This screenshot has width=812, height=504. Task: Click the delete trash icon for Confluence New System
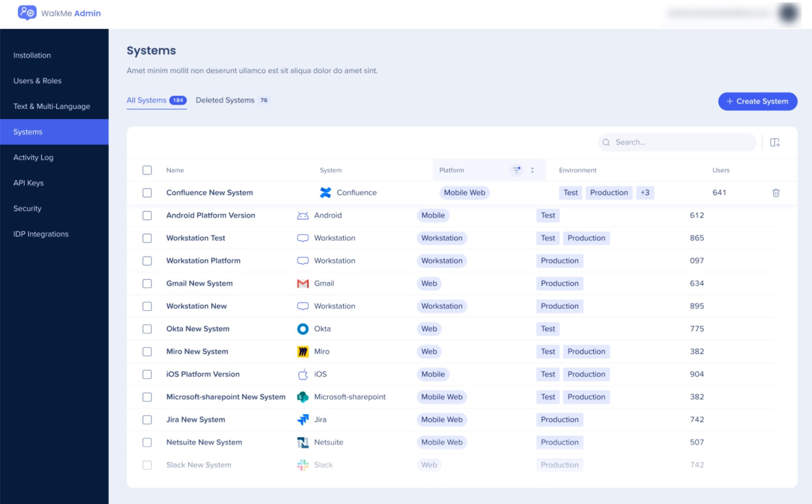coord(776,193)
